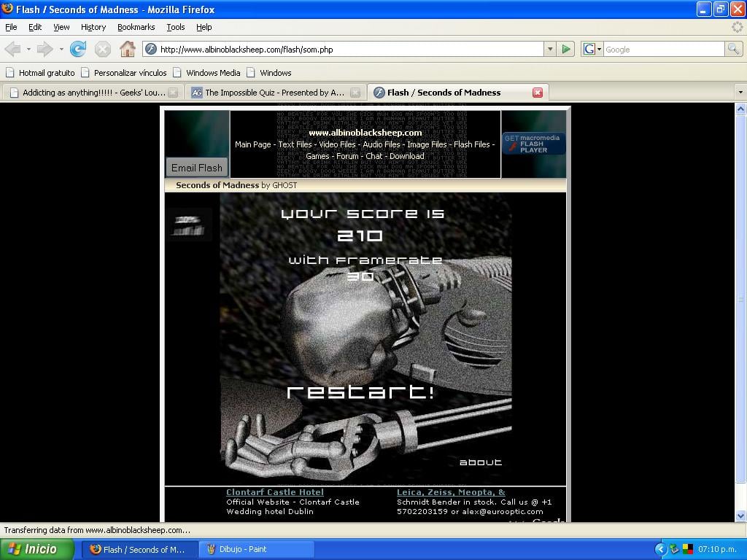Open the View menu
Viewport: 747px width, 560px height.
click(61, 27)
